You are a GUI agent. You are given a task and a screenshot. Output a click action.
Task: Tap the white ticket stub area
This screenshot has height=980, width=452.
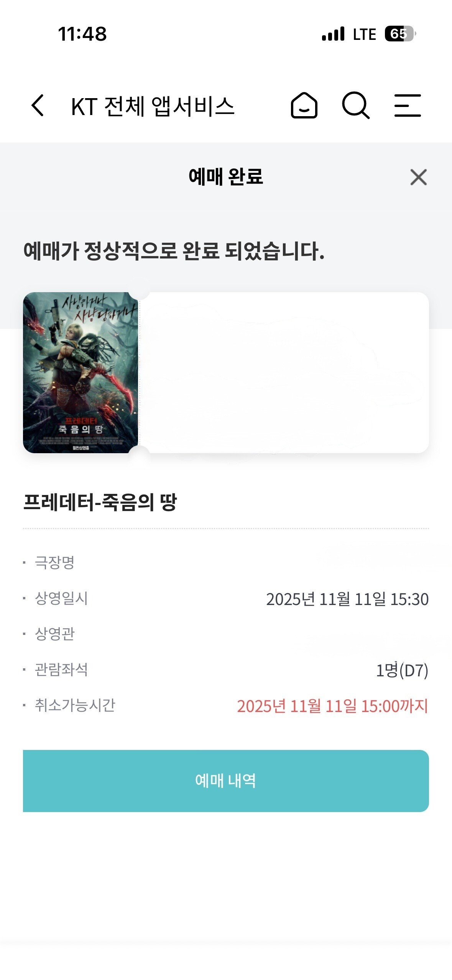click(284, 372)
